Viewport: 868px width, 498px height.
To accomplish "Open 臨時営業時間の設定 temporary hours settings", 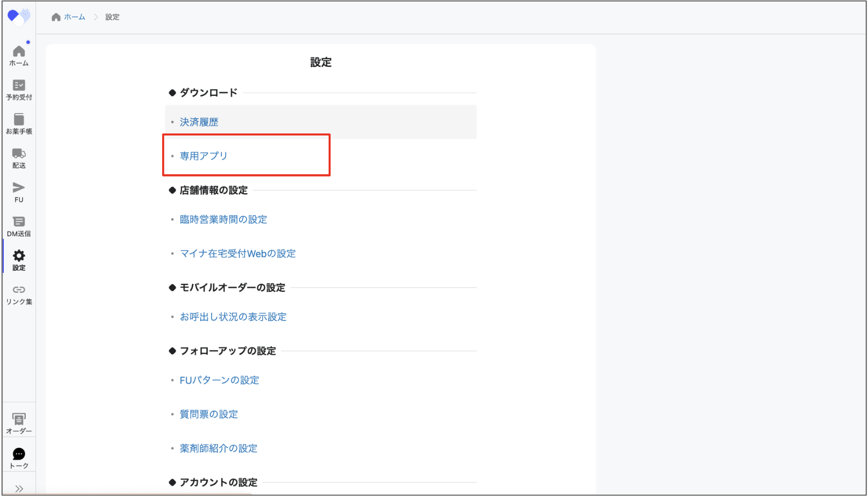I will [x=223, y=219].
